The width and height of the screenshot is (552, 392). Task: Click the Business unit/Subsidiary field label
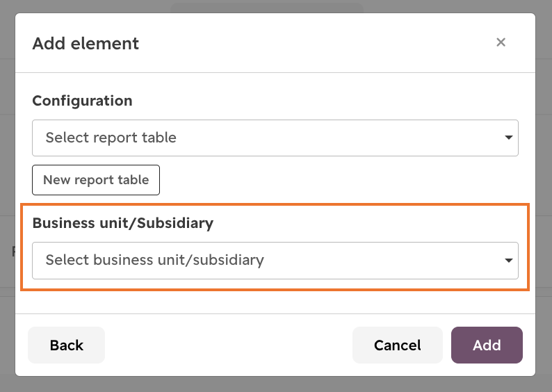123,223
